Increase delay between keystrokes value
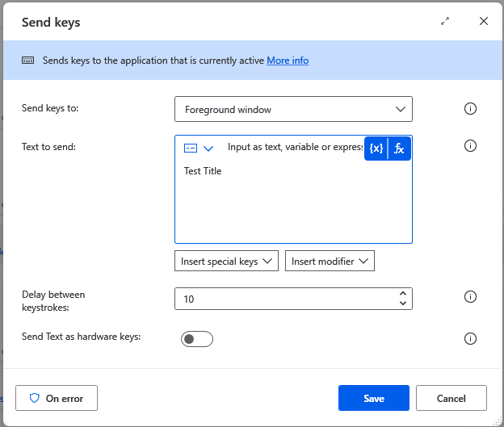504x427 pixels. tap(403, 294)
